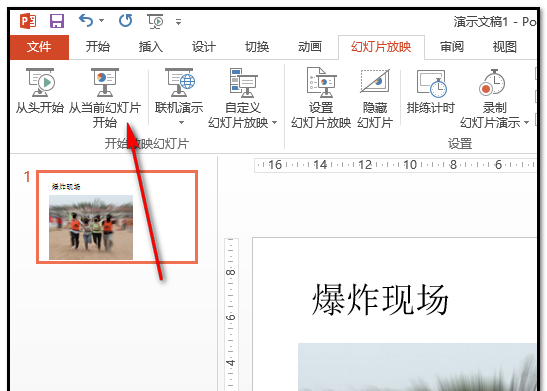Click the PowerPoint application logo icon
The width and height of the screenshot is (547, 391).
click(28, 21)
